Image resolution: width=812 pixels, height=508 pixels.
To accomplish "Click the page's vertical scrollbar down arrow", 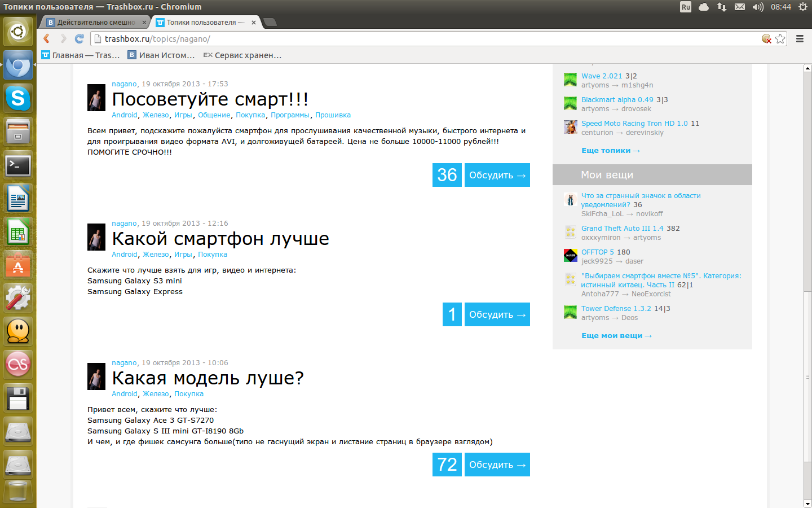I will coord(807,503).
